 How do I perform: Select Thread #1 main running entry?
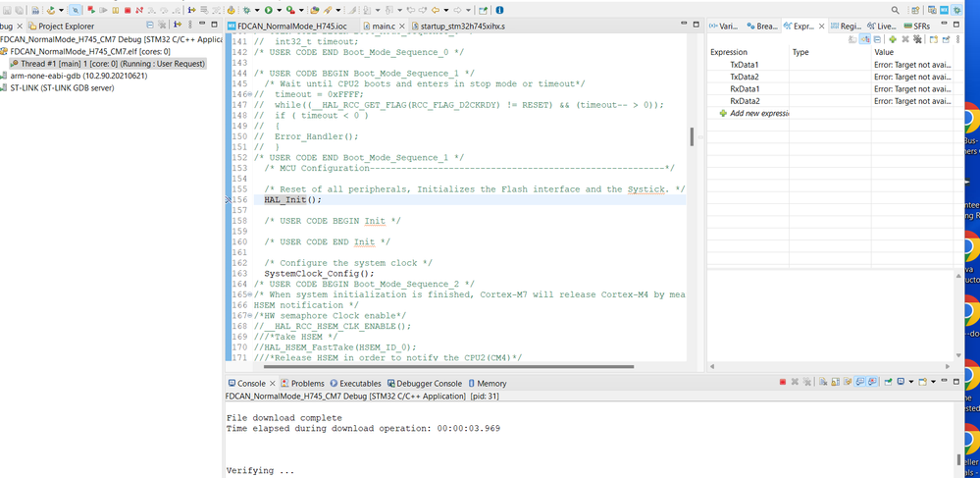pos(108,63)
